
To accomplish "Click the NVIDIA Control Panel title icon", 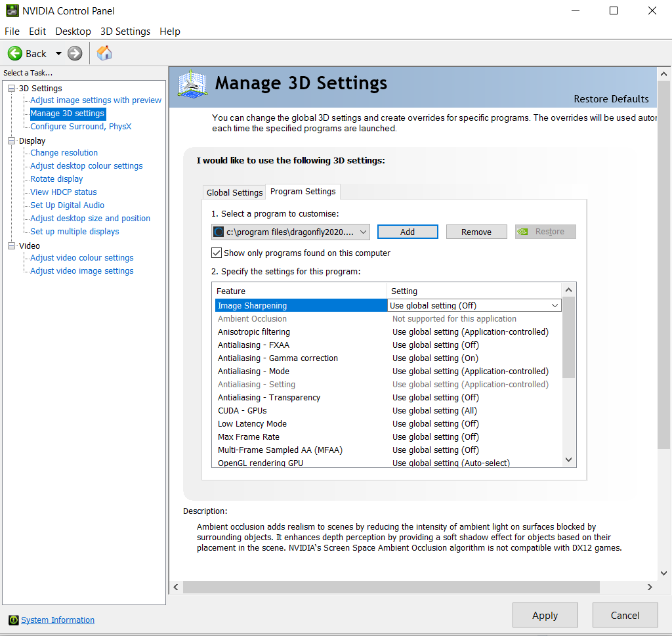I will (x=12, y=11).
